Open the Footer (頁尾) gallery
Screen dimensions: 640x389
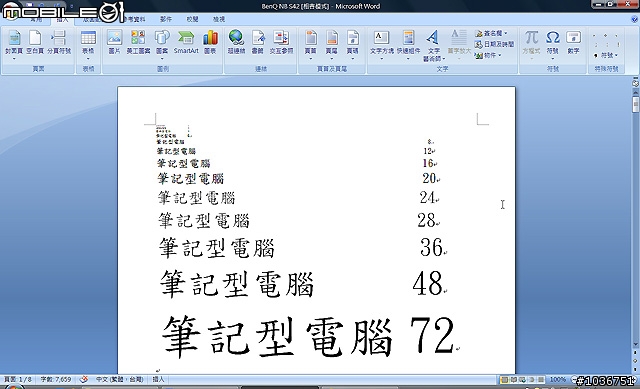click(x=331, y=44)
